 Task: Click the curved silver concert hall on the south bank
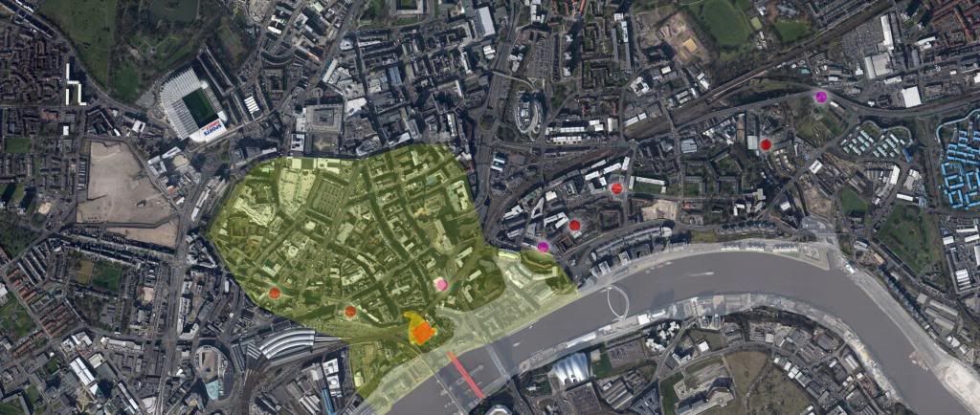(x=570, y=368)
